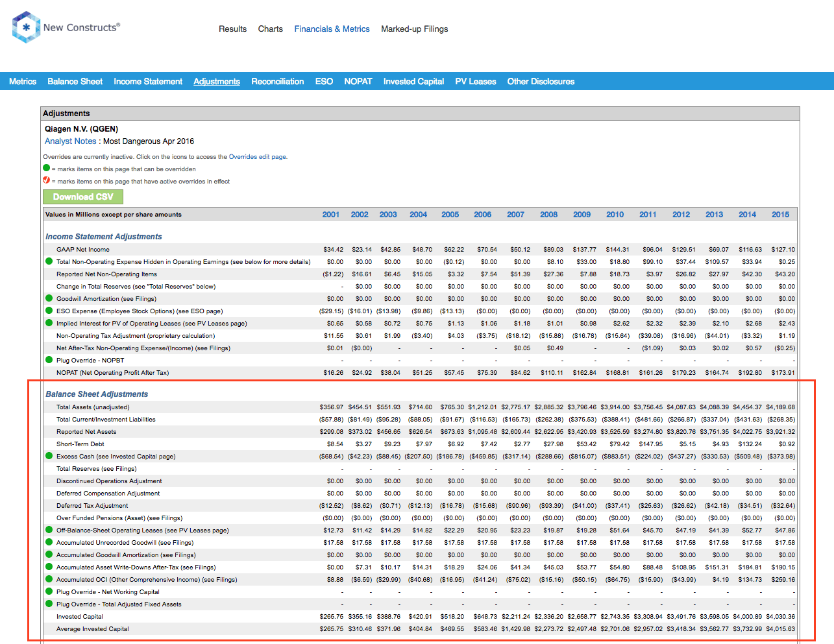This screenshot has width=834, height=644.
Task: Open the 2002 year column link
Action: point(360,215)
